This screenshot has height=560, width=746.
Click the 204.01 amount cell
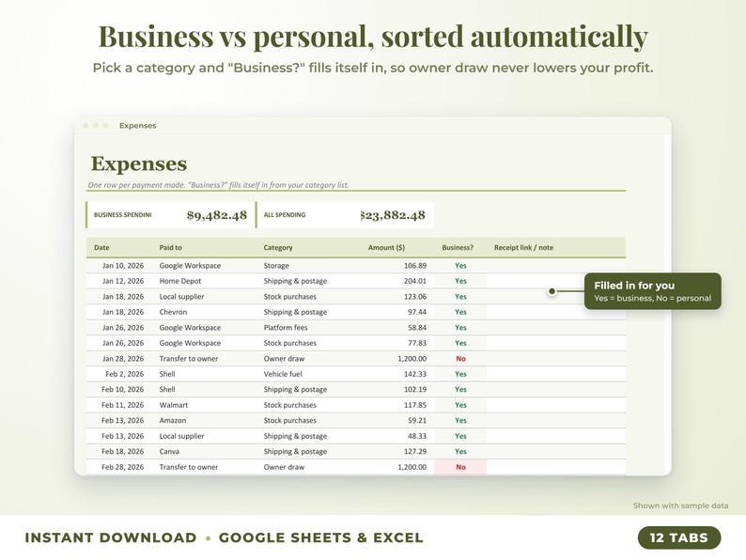pyautogui.click(x=415, y=281)
